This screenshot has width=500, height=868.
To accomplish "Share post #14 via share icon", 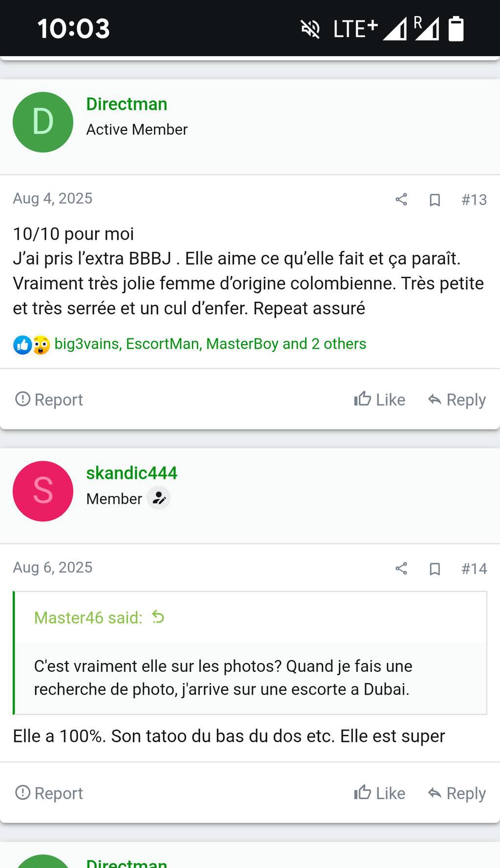I will coord(401,568).
